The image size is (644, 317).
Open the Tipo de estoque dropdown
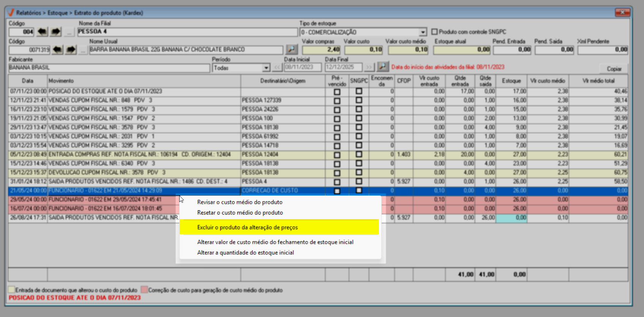423,32
